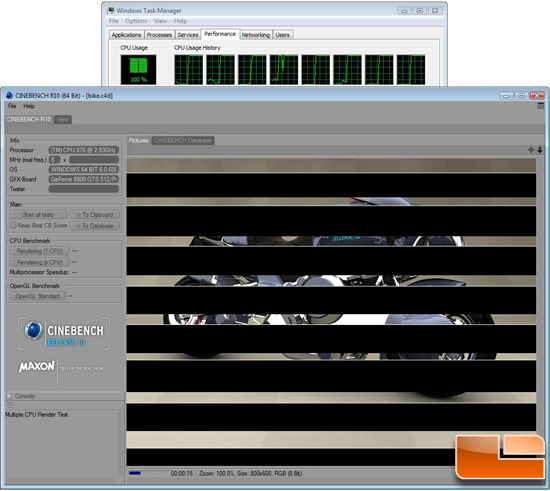Click the Task Manager title bar icon
This screenshot has height=491, width=550.
111,11
